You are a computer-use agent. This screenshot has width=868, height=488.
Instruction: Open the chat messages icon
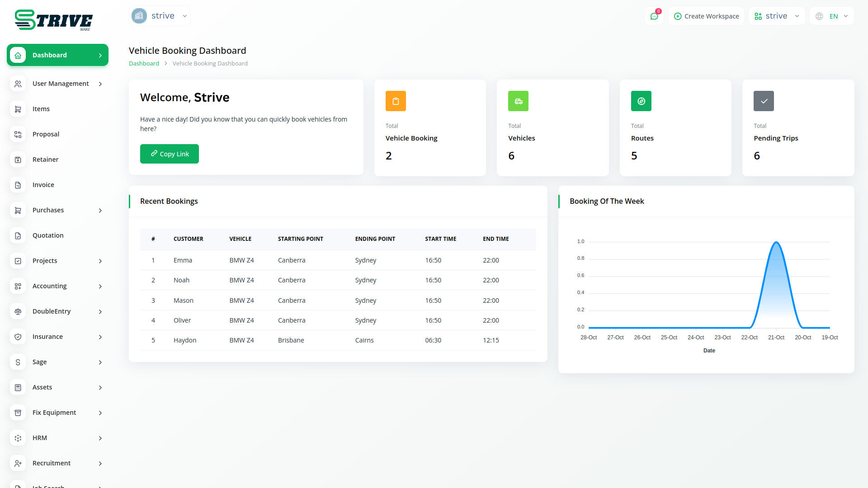[654, 16]
